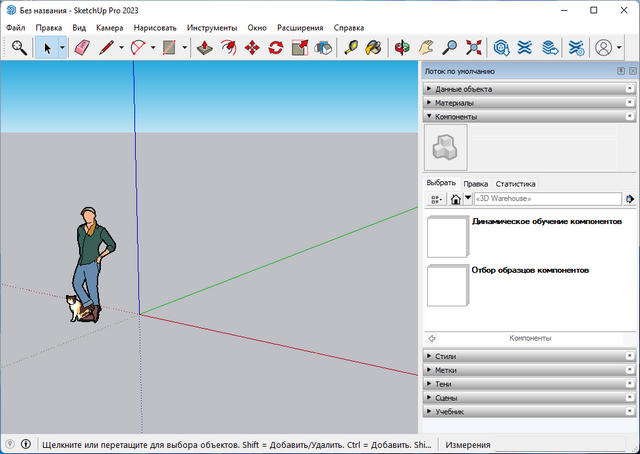640x454 pixels.
Task: Click the 3D Warehouse search field
Action: (x=548, y=199)
